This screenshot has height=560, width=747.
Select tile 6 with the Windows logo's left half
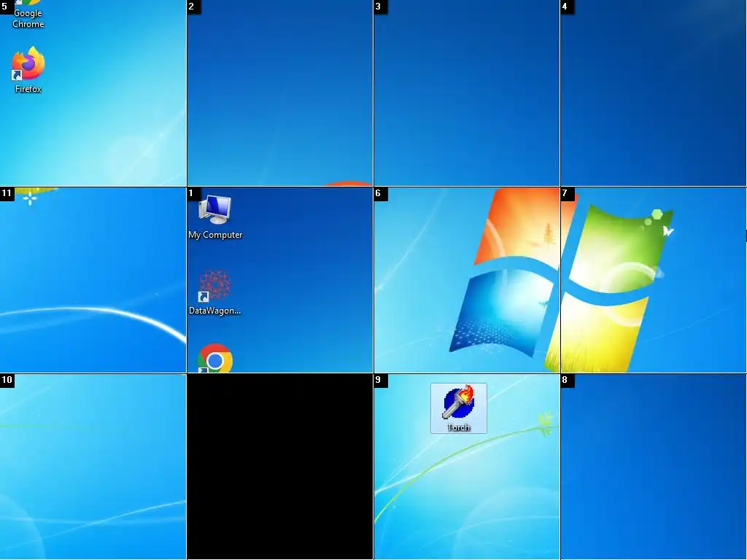click(x=467, y=280)
